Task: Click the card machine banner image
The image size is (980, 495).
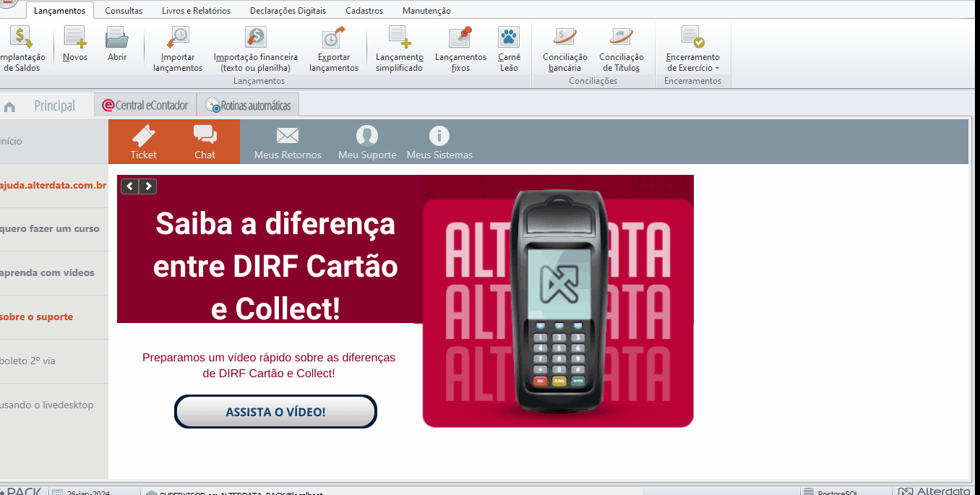Action: [557, 301]
